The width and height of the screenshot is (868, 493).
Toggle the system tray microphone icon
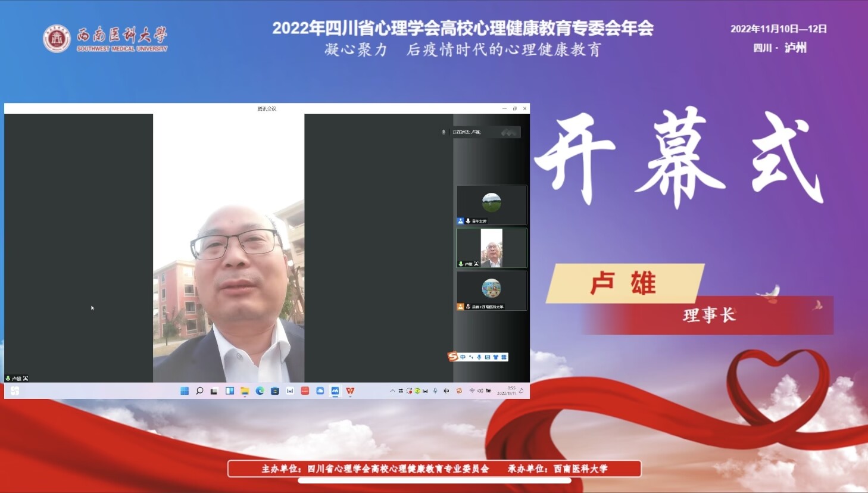pyautogui.click(x=435, y=391)
